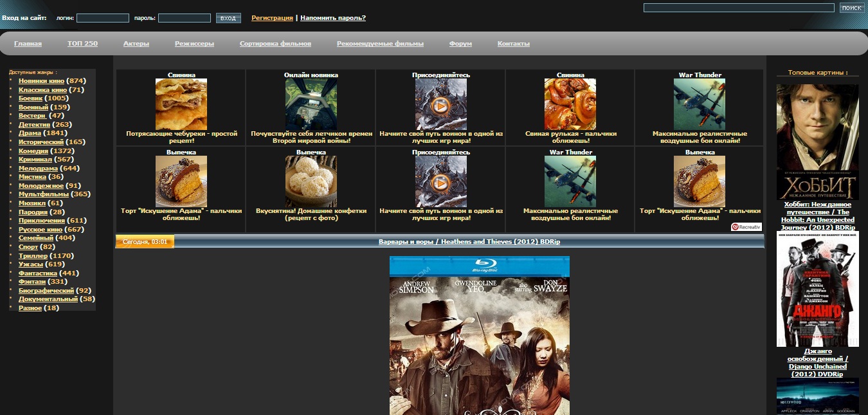Open the Напомнить пароль? link
Screen dimensions: 868x415
pos(333,18)
